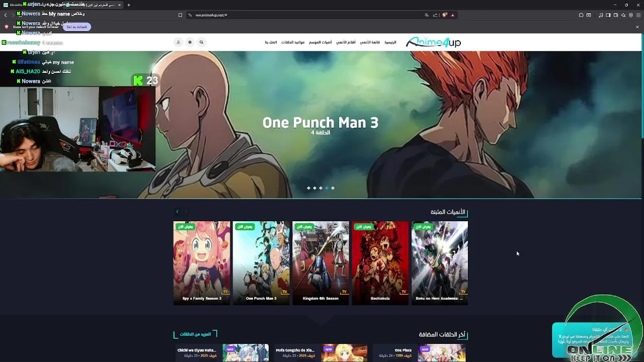This screenshot has height=362, width=644.
Task: Select the fifth slider dot
Action: [x=333, y=188]
